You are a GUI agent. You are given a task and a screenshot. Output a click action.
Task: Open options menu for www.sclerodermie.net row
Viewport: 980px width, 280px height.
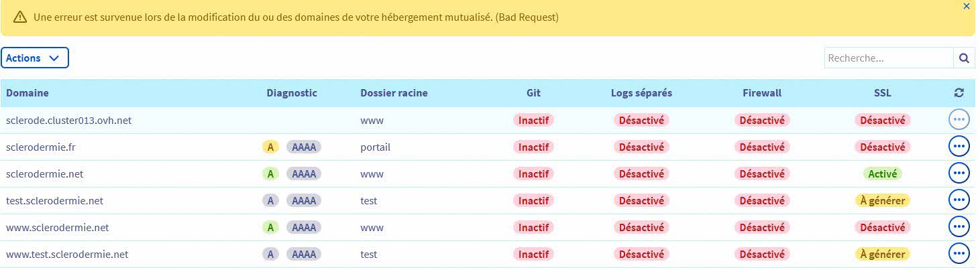click(x=959, y=227)
